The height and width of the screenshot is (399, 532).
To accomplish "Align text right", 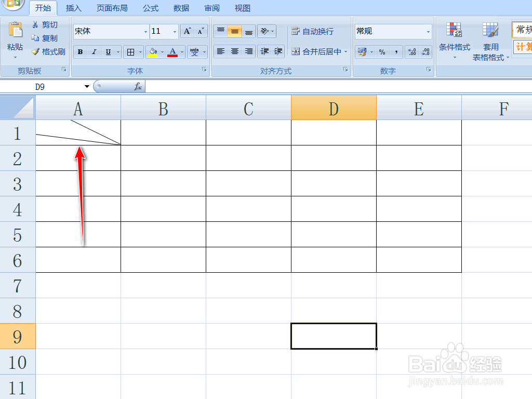I will click(249, 51).
